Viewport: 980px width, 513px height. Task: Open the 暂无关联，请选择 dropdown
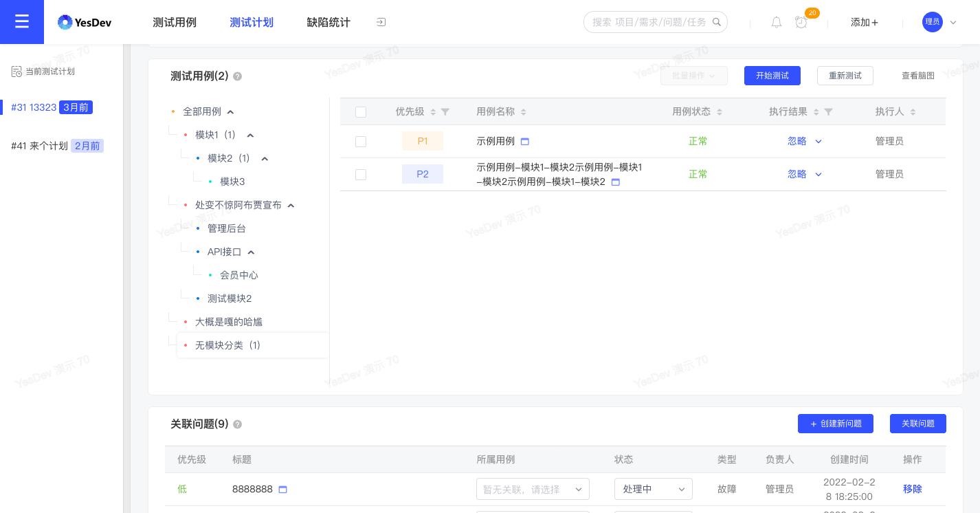coord(533,489)
